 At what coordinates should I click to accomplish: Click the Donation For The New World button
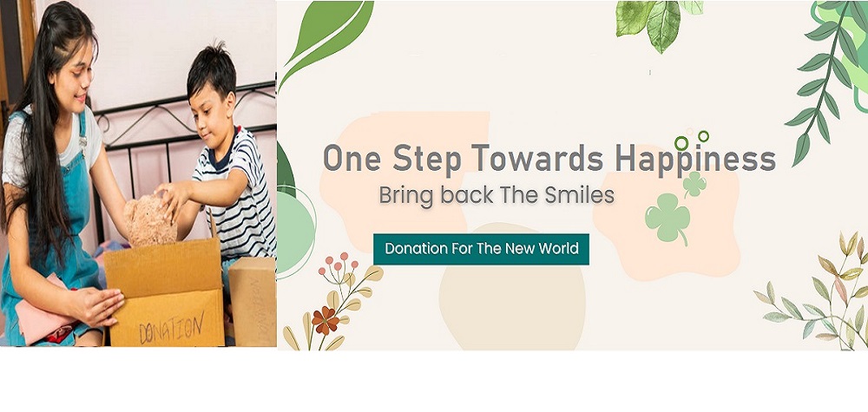coord(481,250)
